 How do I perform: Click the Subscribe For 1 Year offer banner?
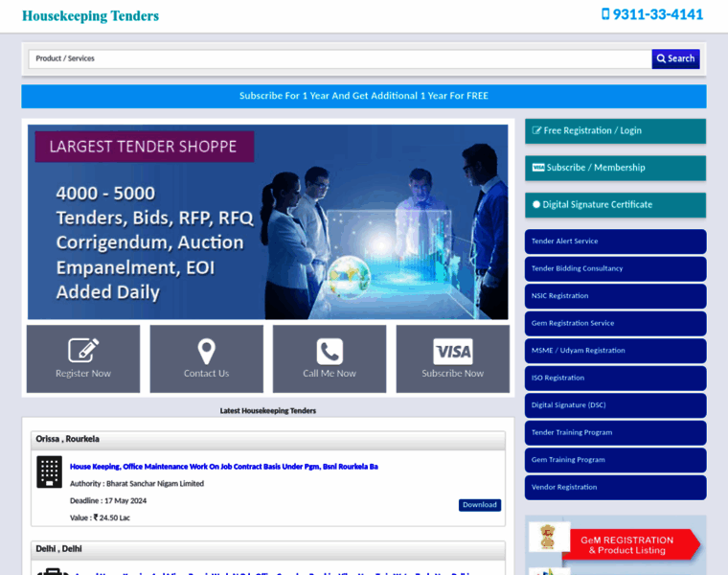click(364, 96)
